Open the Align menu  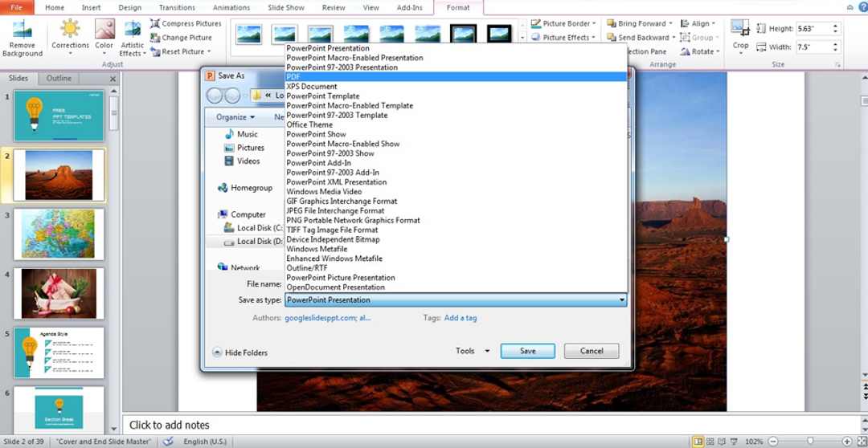pos(698,24)
